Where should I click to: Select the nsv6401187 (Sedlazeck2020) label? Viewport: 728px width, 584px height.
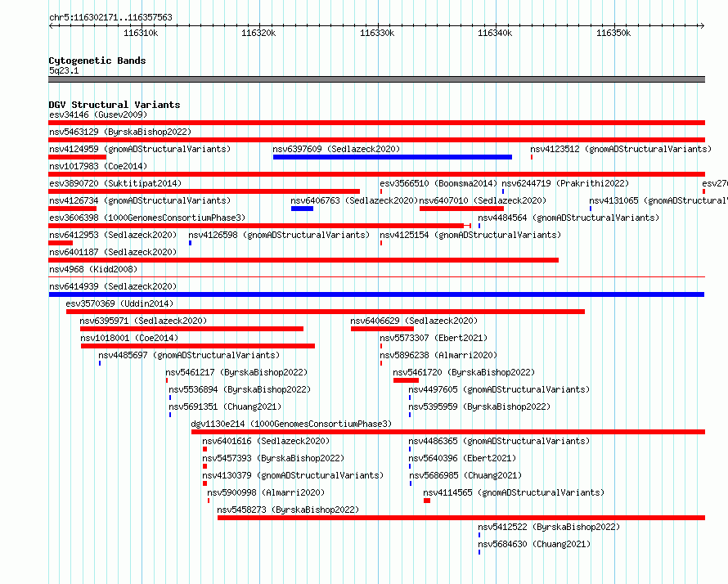point(113,252)
